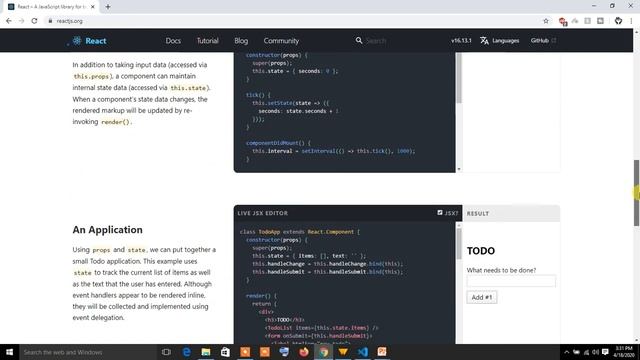Click the red extension icon in toolbar

click(562, 21)
